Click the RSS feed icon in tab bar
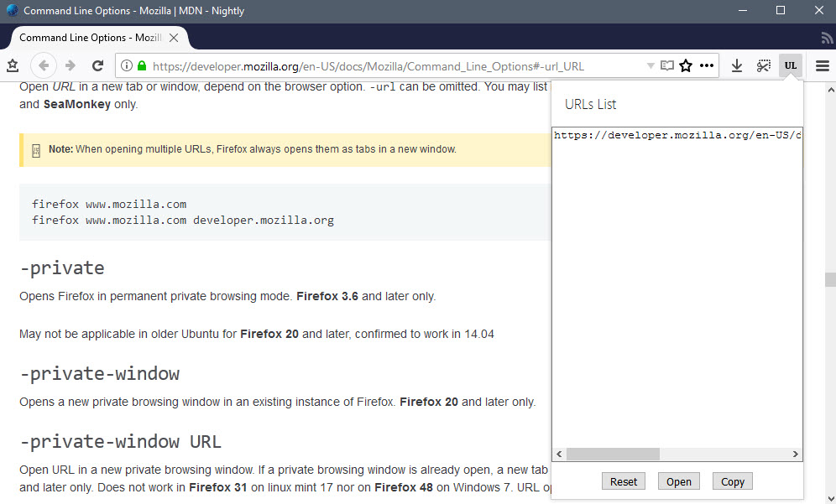836x504 pixels. coord(827,38)
